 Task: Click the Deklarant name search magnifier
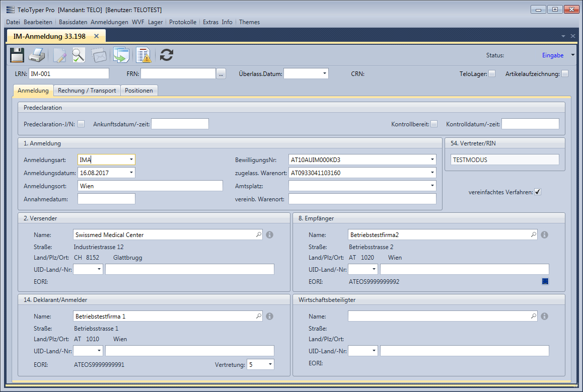pos(258,316)
